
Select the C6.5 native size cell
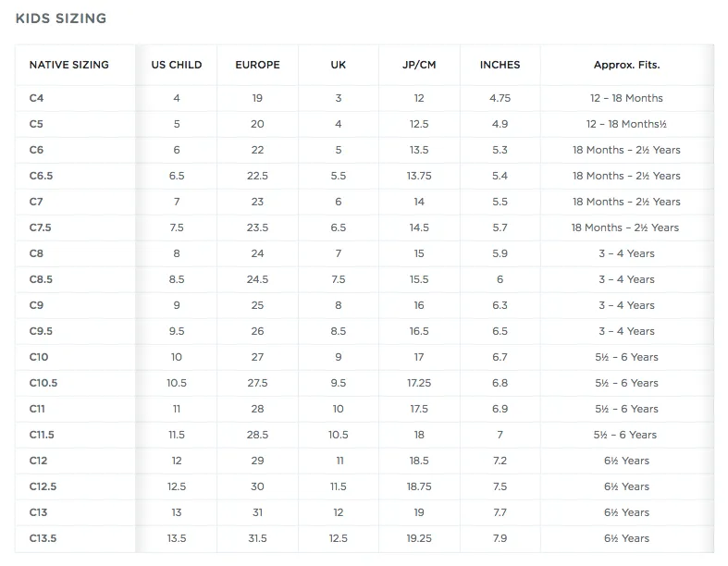coord(41,176)
